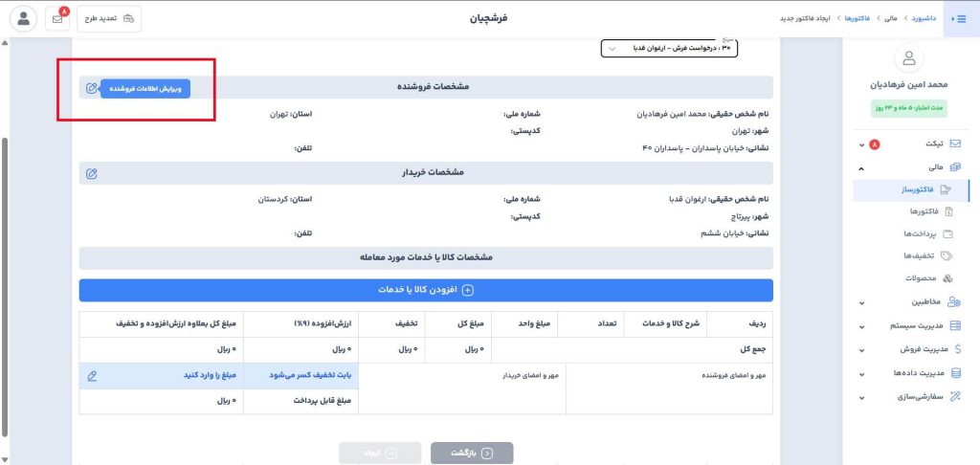Open the درخواست فرش - ارغوان قدبا dropdown

pyautogui.click(x=670, y=47)
